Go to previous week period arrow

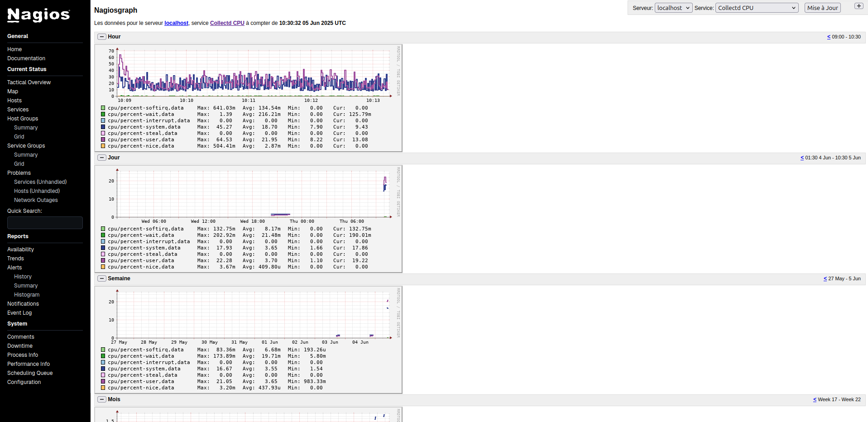(825, 279)
